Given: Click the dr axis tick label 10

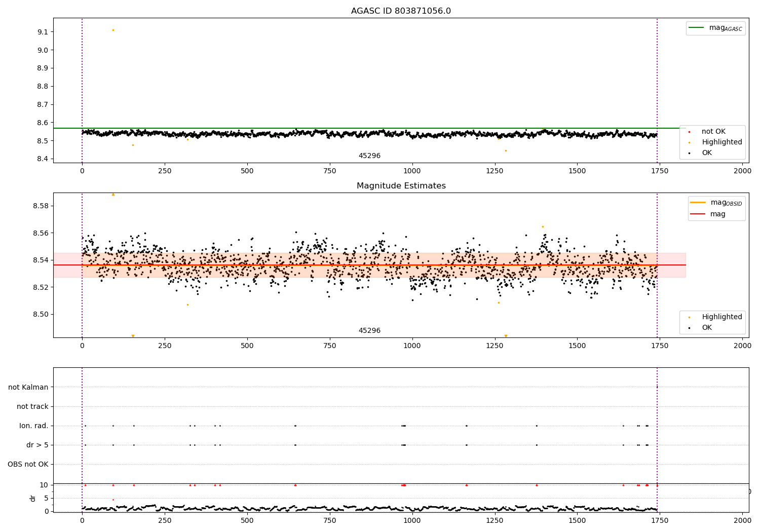Looking at the screenshot, I should pos(44,485).
